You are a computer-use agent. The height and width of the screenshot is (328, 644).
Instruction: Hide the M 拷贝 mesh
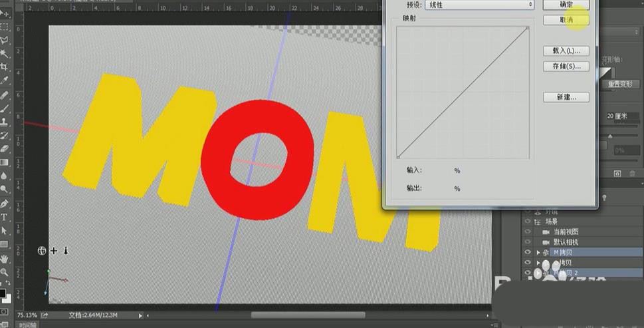click(x=528, y=252)
